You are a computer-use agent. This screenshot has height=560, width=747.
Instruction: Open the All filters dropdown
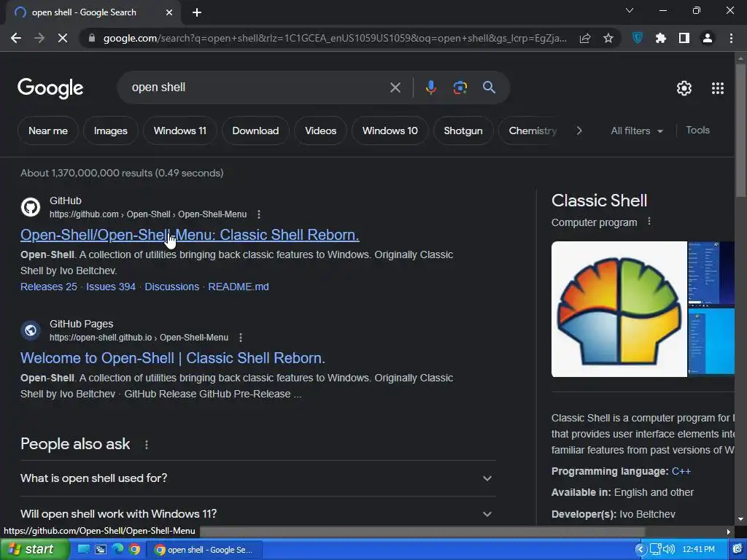636,131
